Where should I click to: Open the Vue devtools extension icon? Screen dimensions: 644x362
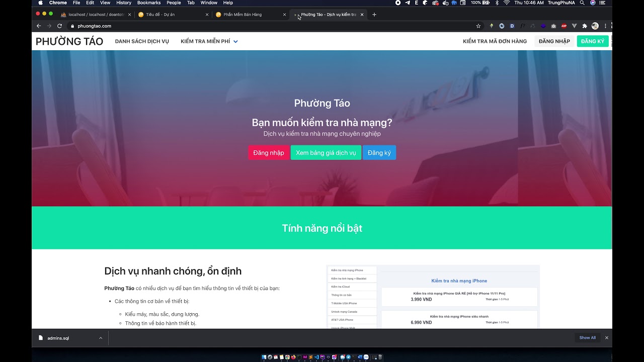point(574,26)
